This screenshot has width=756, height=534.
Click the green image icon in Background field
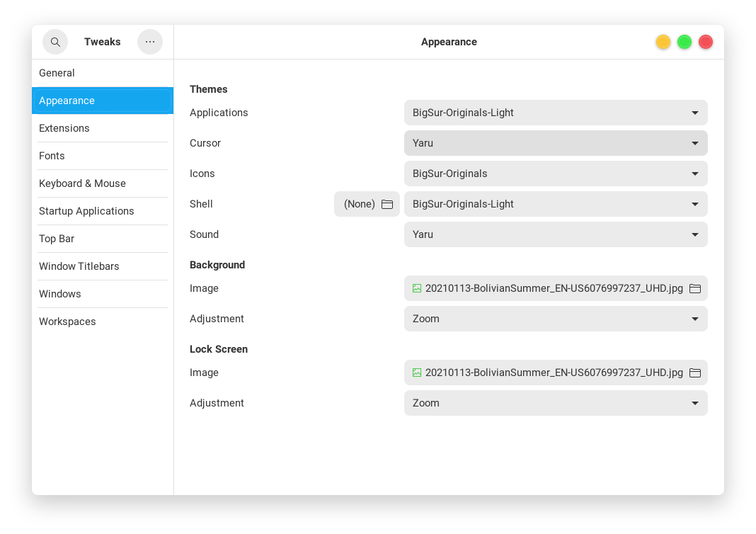coord(417,288)
